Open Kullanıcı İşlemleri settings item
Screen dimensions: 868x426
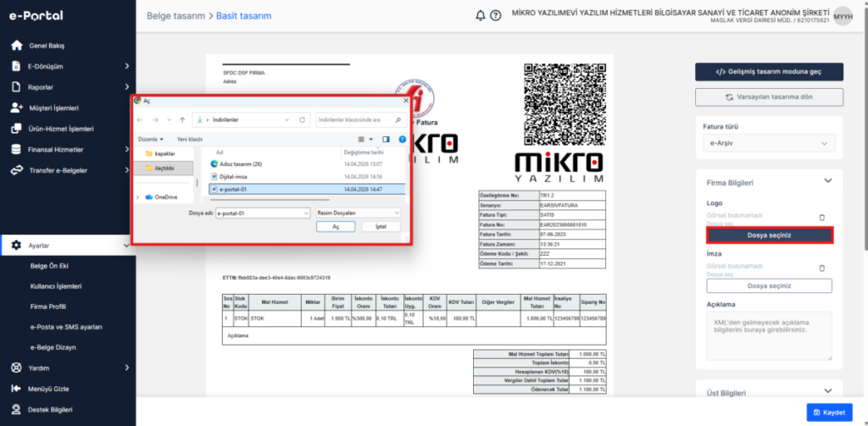point(56,286)
